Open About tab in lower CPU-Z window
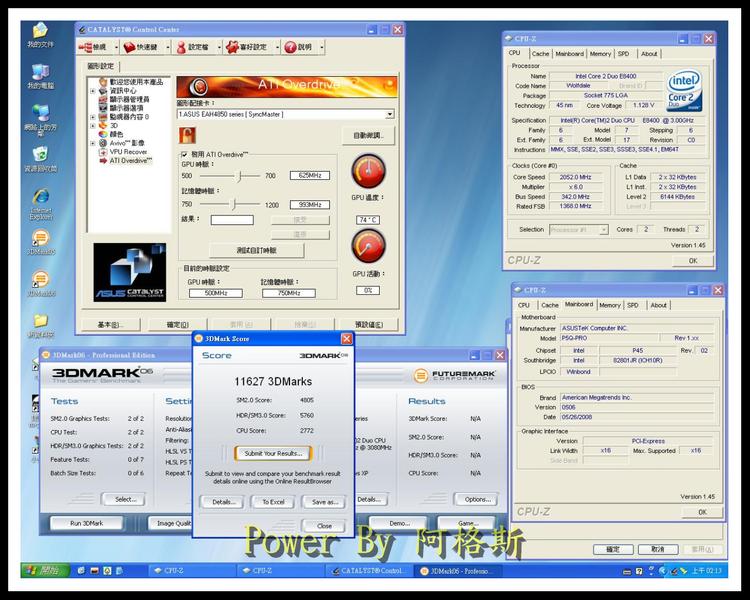Image resolution: width=750 pixels, height=600 pixels. (658, 305)
